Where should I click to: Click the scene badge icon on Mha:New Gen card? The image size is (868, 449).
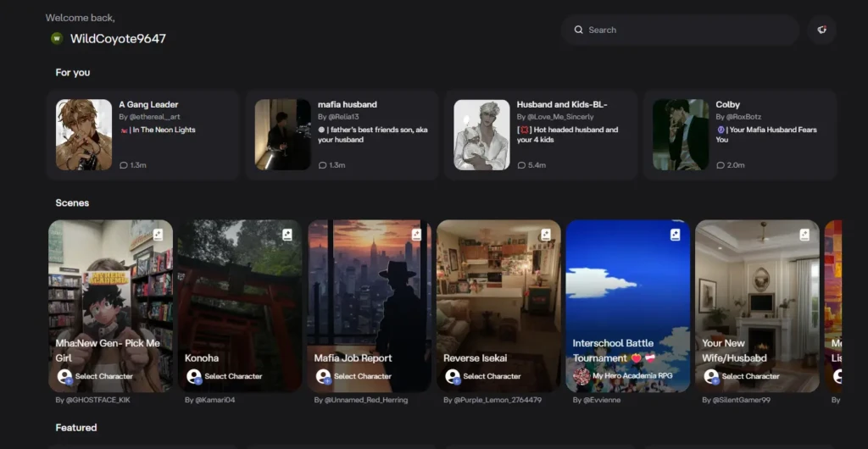pos(159,235)
